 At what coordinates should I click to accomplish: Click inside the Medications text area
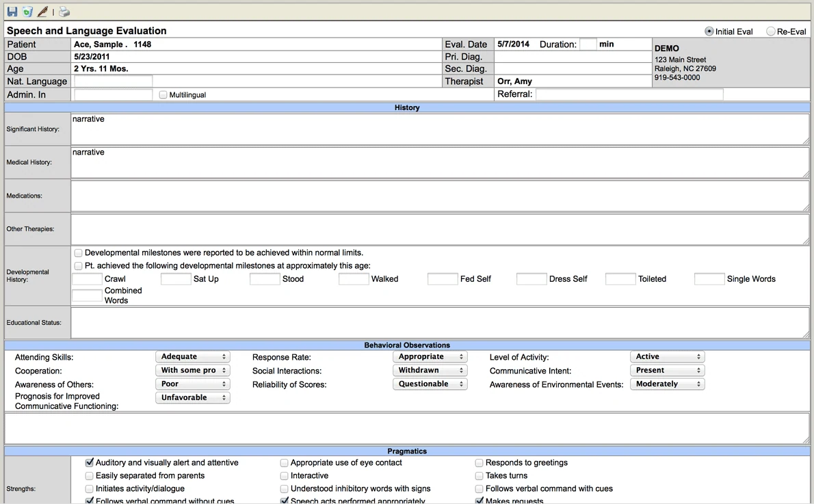[x=438, y=196]
